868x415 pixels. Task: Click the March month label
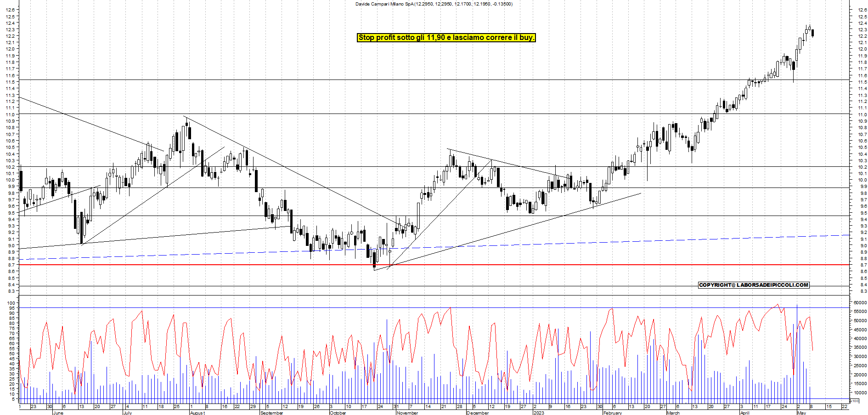pyautogui.click(x=673, y=413)
